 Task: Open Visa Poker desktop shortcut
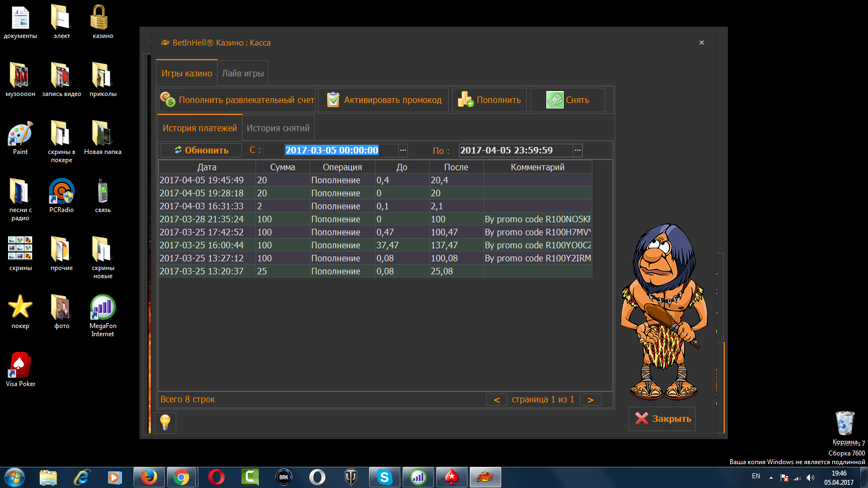(20, 369)
